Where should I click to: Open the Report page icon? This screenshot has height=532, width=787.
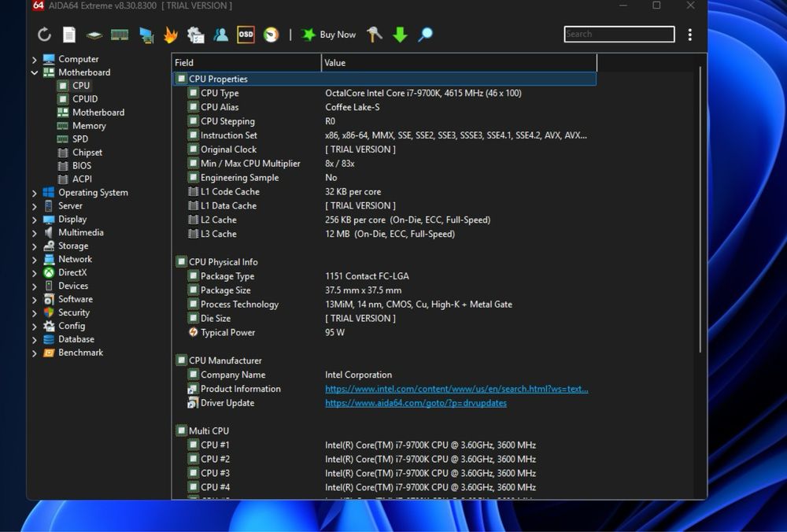pos(69,35)
